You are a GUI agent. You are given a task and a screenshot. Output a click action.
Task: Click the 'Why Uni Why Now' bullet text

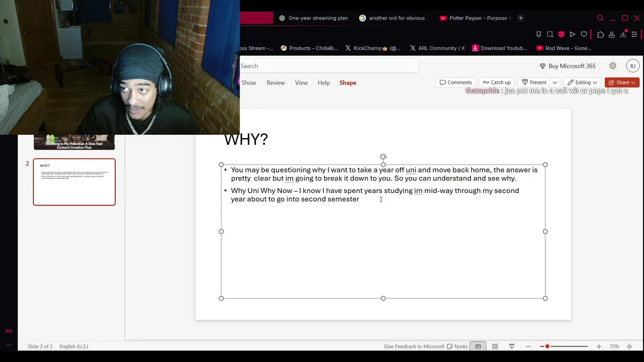click(x=375, y=195)
